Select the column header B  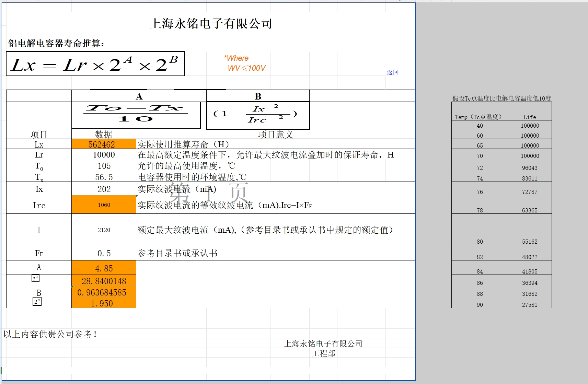coord(258,96)
